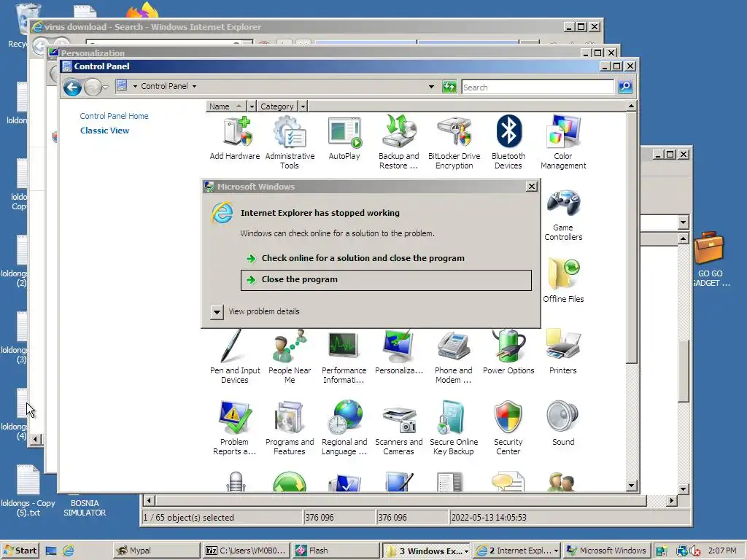747x560 pixels.
Task: Click Control Panel scrollbar up arrow
Action: coord(631,106)
